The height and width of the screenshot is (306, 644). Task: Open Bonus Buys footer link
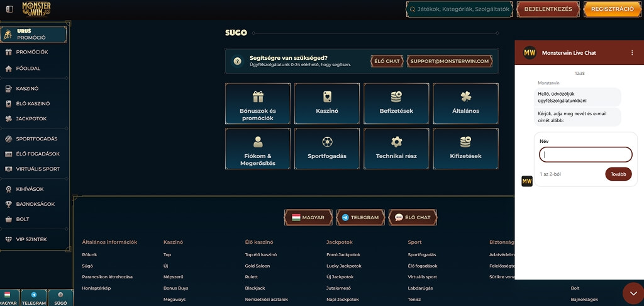point(176,288)
